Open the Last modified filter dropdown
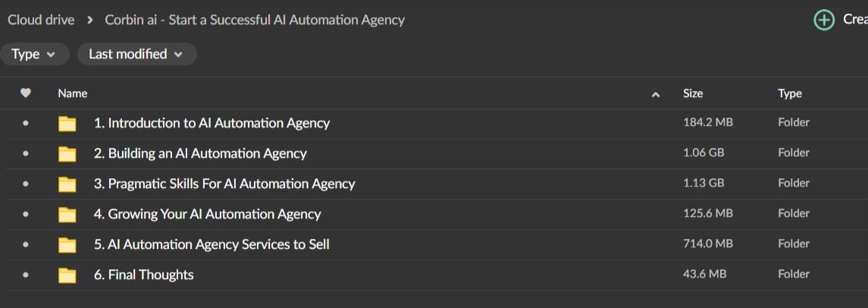Screen dimensions: 868x308 point(136,54)
